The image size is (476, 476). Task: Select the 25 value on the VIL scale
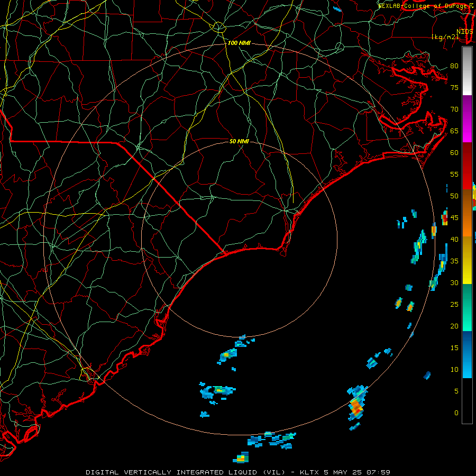454,304
